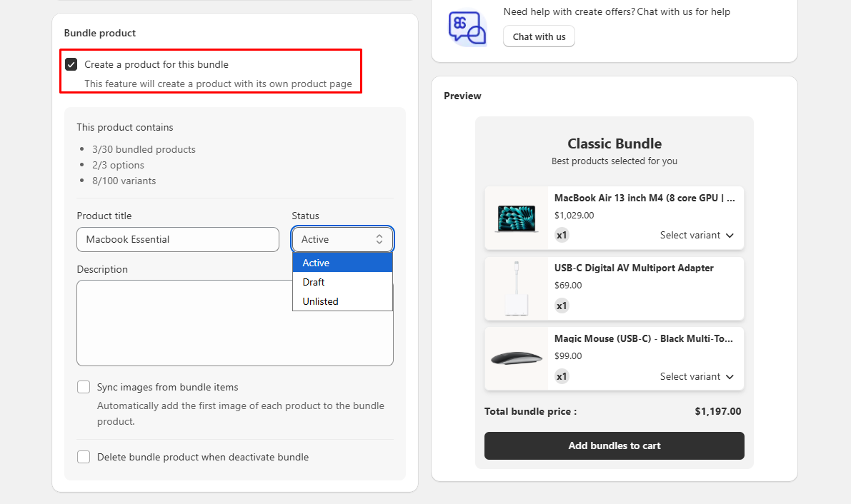Viewport: 851px width, 504px height.
Task: Click the Preview section heading
Action: 462,96
